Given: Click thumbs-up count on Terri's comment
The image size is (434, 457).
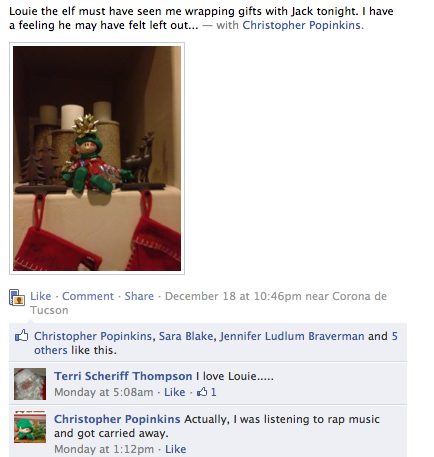Looking at the screenshot, I should pos(207,392).
